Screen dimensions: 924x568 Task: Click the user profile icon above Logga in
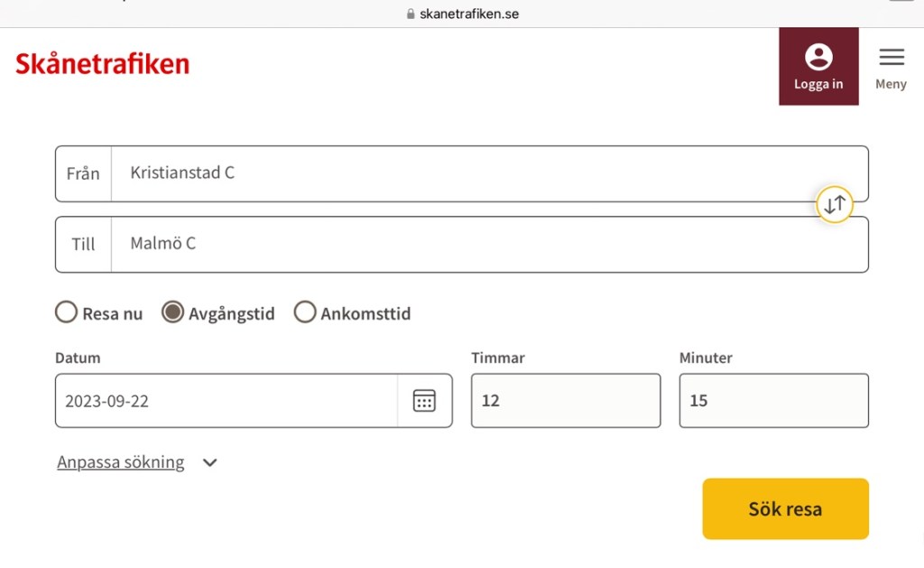click(818, 57)
